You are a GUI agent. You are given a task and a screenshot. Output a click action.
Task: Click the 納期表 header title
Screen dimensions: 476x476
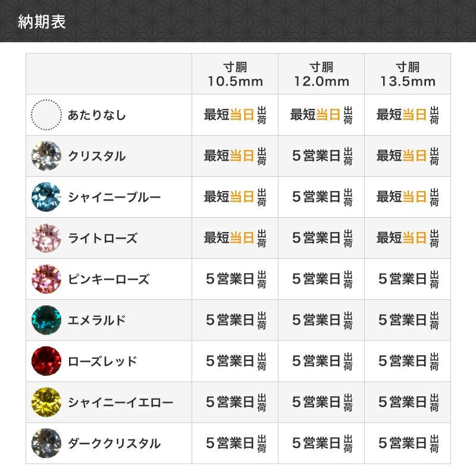[42, 21]
